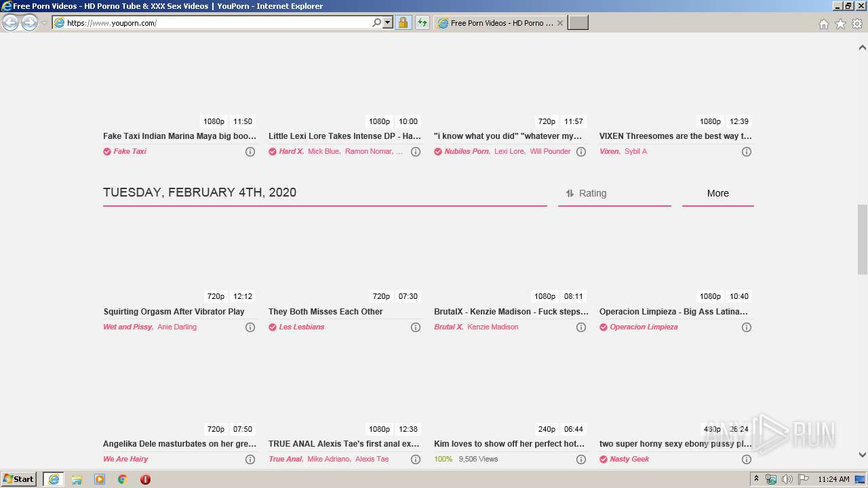Click the 9,506 Views count text
The height and width of the screenshot is (488, 868).
click(x=479, y=459)
